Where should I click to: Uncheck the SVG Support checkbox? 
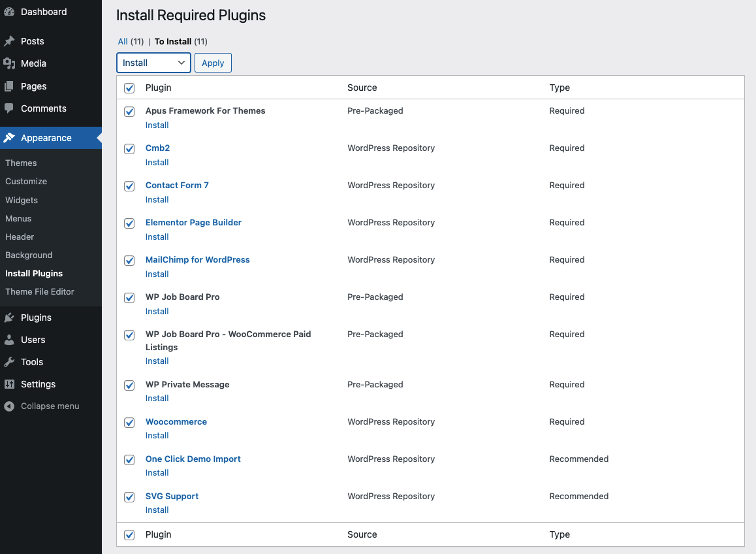tap(129, 497)
